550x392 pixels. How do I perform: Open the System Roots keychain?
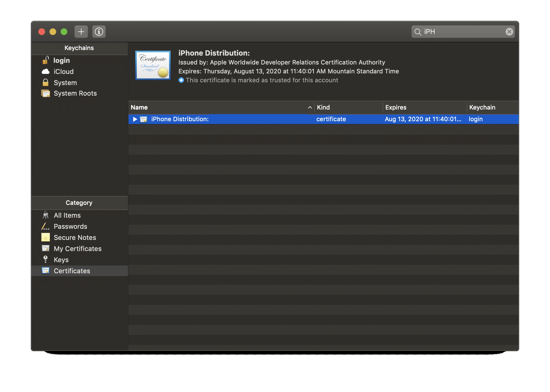tap(75, 93)
